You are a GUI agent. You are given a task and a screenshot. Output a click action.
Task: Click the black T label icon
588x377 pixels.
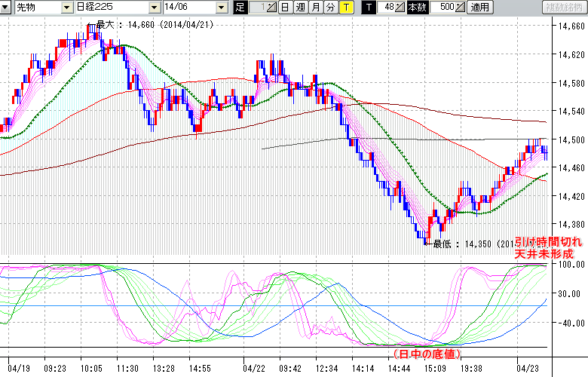pyautogui.click(x=369, y=8)
